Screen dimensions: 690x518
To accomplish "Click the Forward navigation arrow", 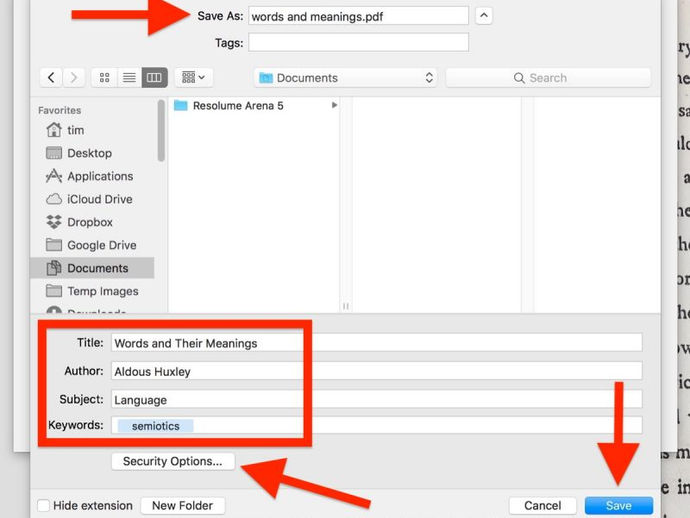I will point(73,78).
